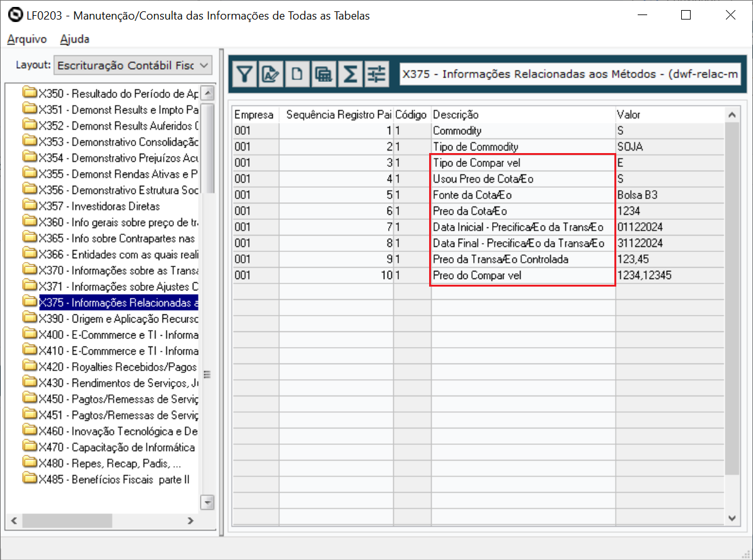
Task: Select X360 - Info gerais sobre preço item
Action: (118, 222)
